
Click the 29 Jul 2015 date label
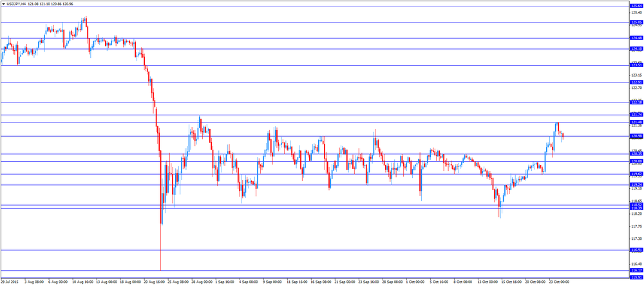click(x=8, y=282)
